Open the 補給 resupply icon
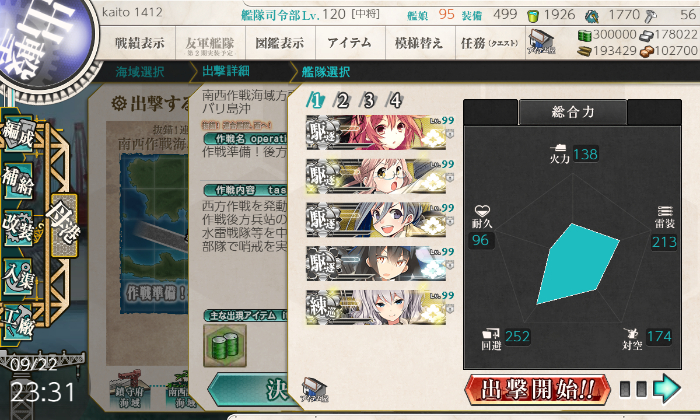700x420 pixels. pyautogui.click(x=18, y=180)
